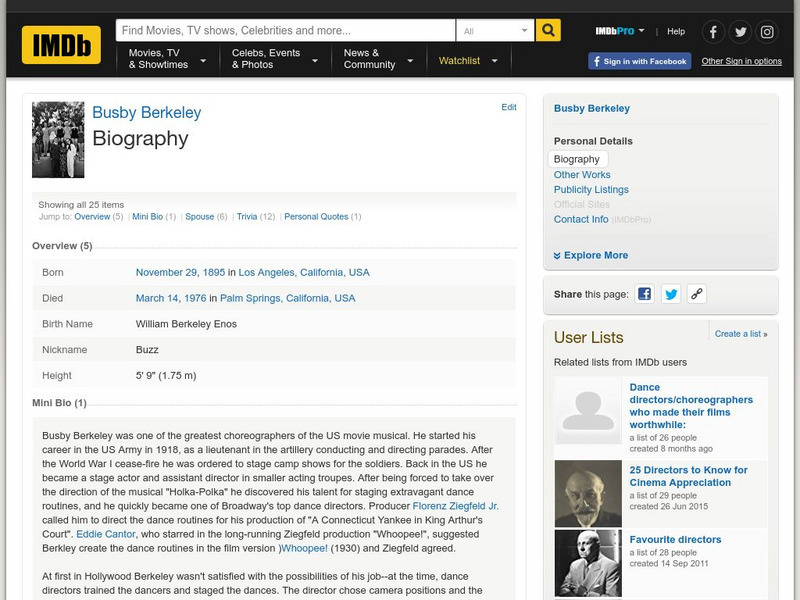Click the Edit link
The width and height of the screenshot is (800, 600).
click(x=509, y=107)
